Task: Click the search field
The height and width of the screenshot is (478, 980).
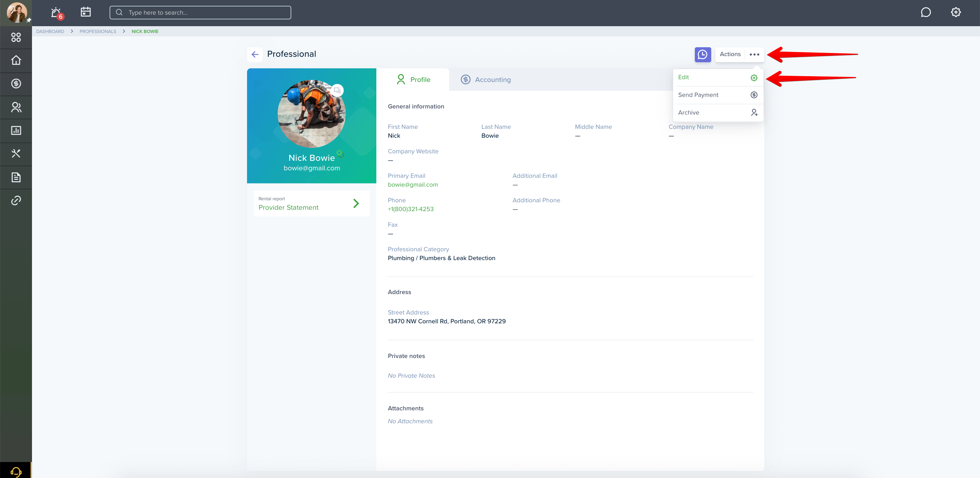Action: point(200,13)
